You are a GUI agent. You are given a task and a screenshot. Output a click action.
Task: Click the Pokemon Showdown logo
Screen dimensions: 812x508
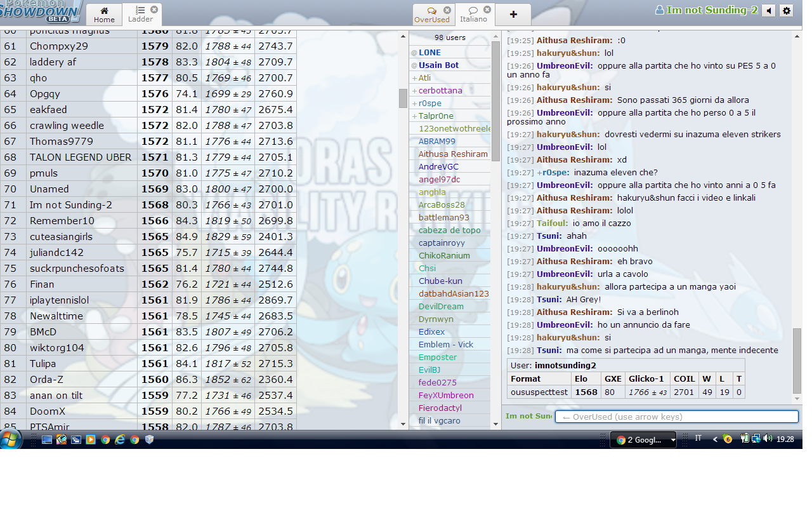point(41,11)
